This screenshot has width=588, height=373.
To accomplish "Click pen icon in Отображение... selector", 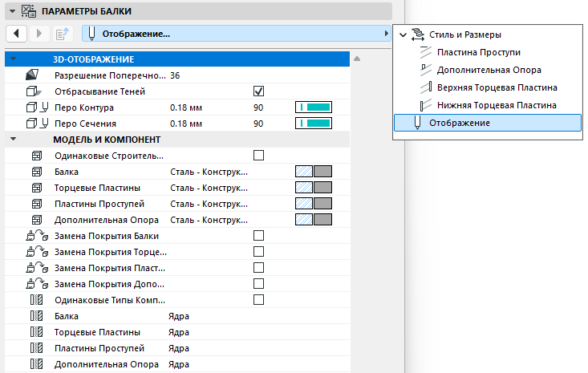I will [x=91, y=34].
